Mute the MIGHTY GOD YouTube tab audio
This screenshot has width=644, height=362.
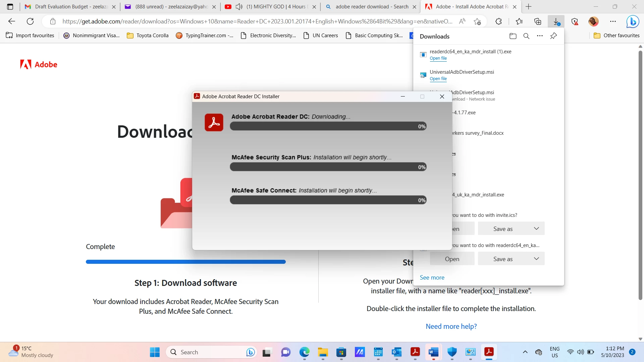[x=239, y=7]
